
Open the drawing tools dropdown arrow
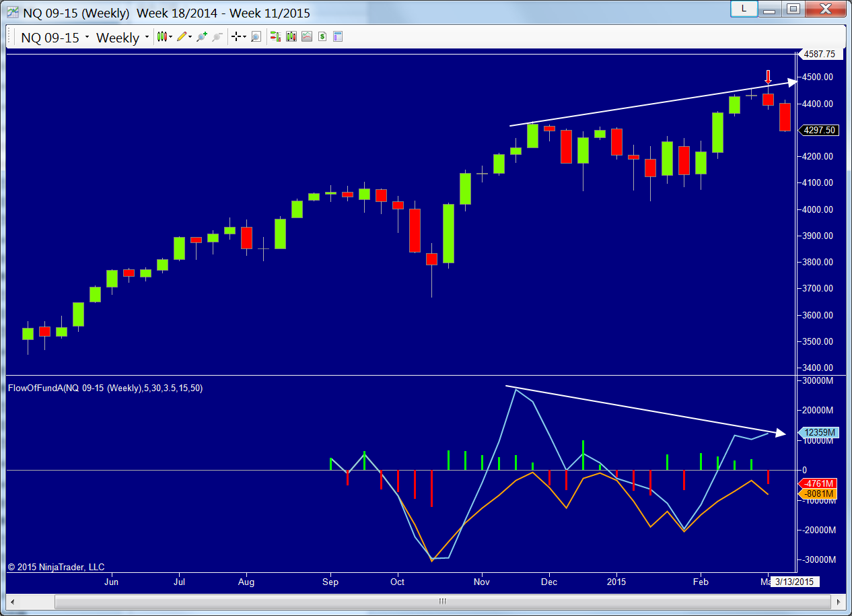point(189,36)
